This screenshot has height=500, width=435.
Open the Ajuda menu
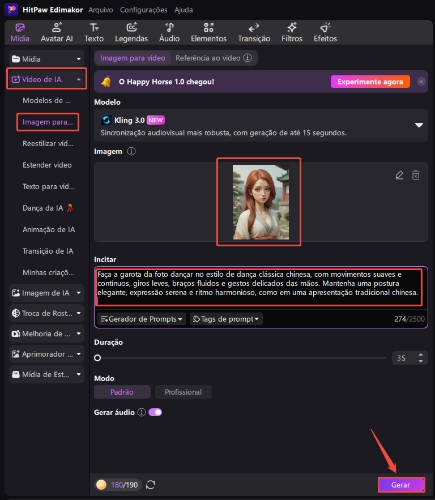pyautogui.click(x=184, y=10)
